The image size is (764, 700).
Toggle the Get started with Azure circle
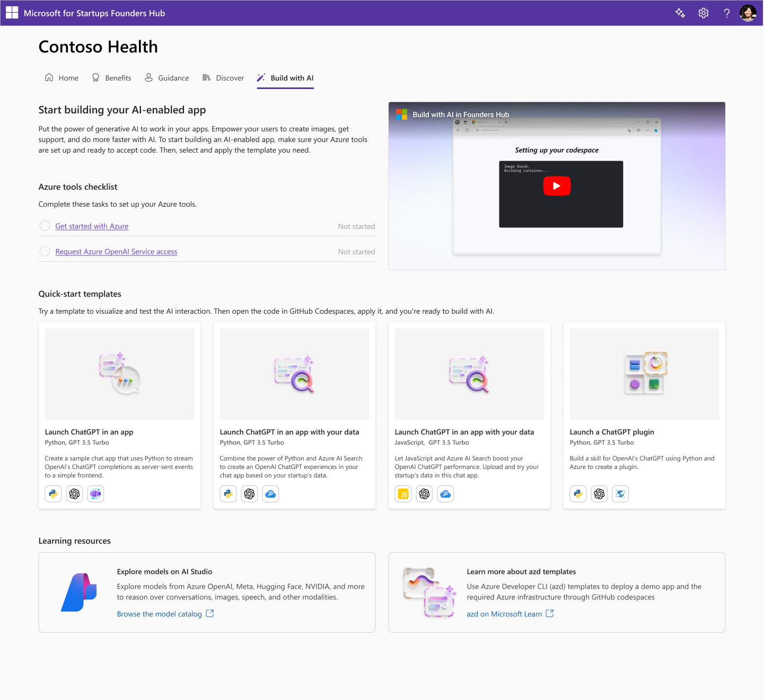tap(45, 226)
